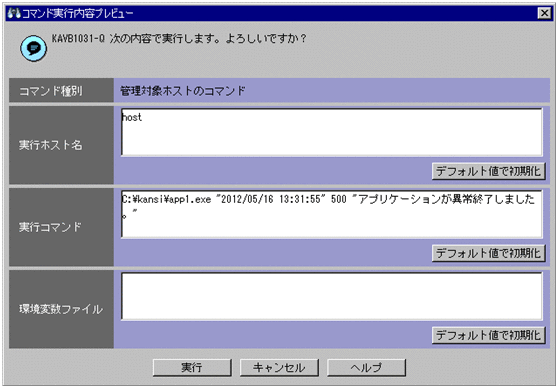Click the 実行ホスト名 text field containing host
This screenshot has width=560, height=389.
coord(332,133)
